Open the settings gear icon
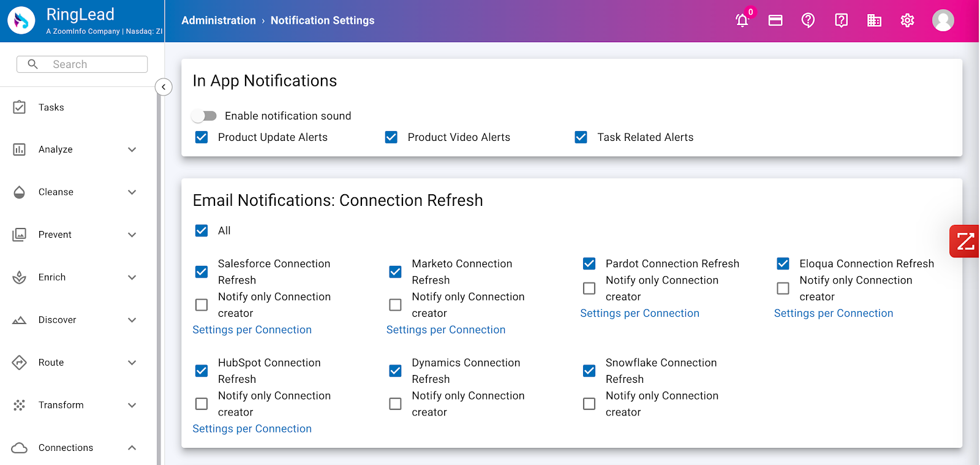 pyautogui.click(x=907, y=21)
